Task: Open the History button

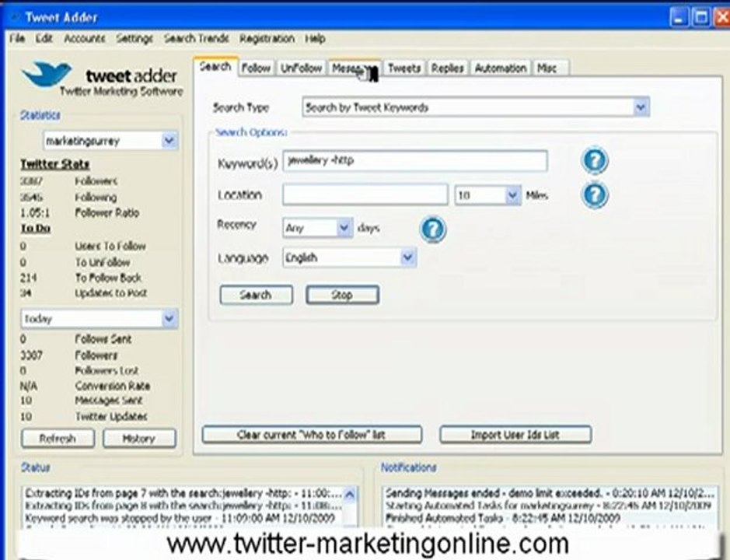Action: point(139,439)
